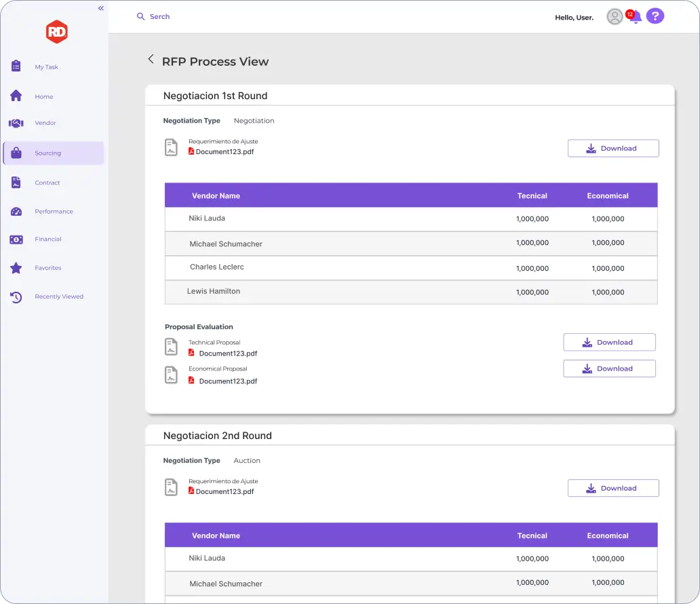Click Vendor Name header in 2nd Round table
The width and height of the screenshot is (700, 604).
[x=216, y=535]
